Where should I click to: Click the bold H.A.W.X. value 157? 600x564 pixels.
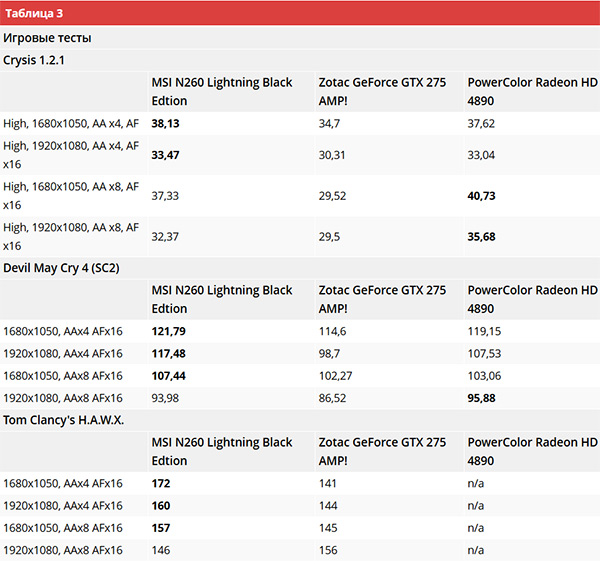(x=161, y=528)
